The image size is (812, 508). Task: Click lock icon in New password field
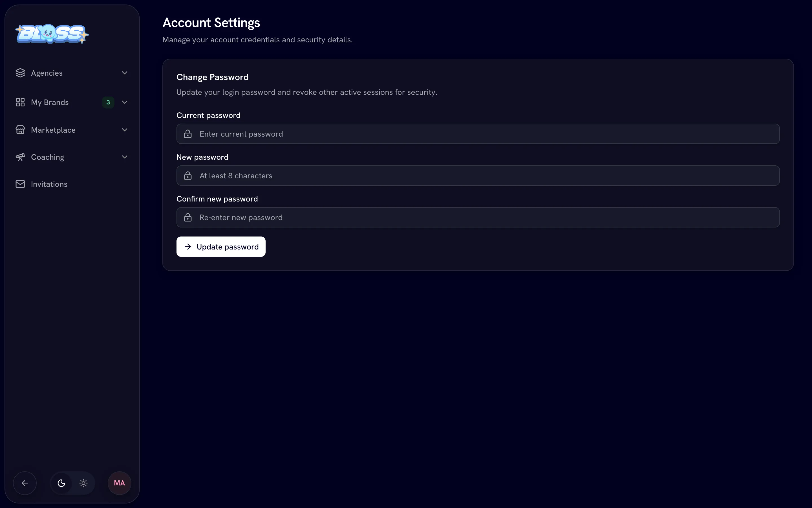click(x=188, y=176)
